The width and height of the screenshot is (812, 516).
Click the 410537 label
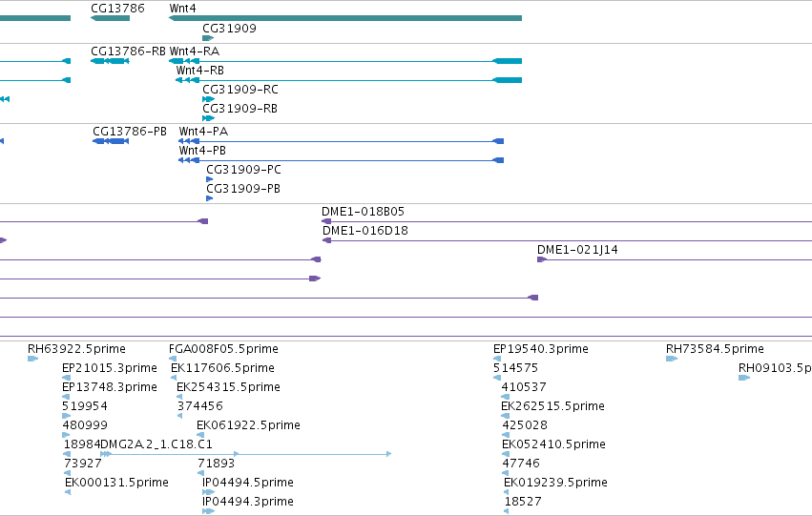click(524, 387)
